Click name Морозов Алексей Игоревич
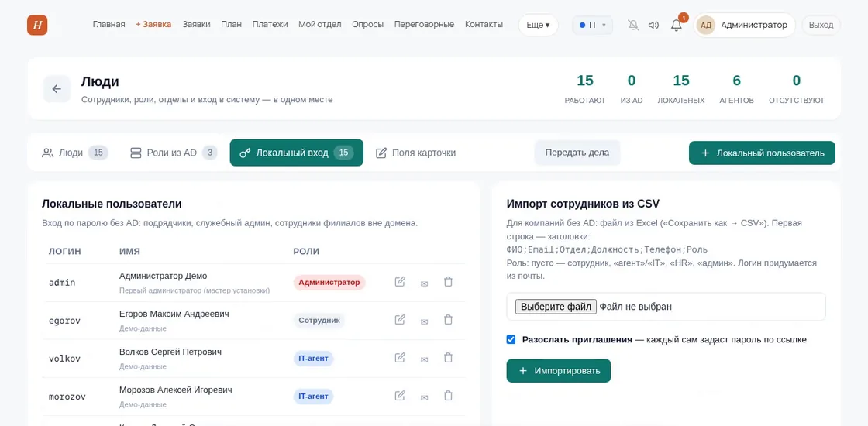868x426 pixels. pos(176,390)
